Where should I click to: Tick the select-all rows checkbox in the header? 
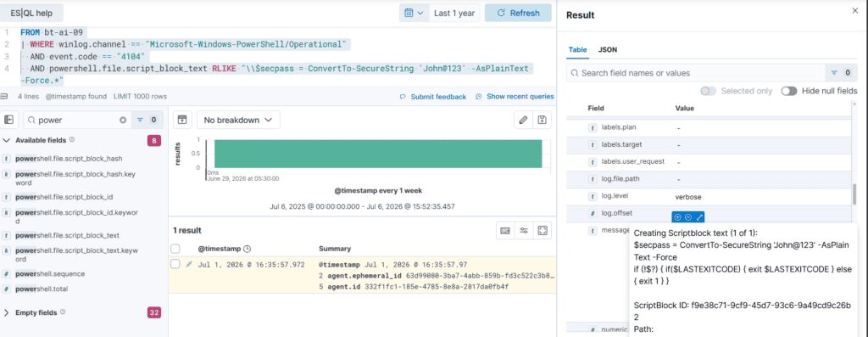[175, 249]
